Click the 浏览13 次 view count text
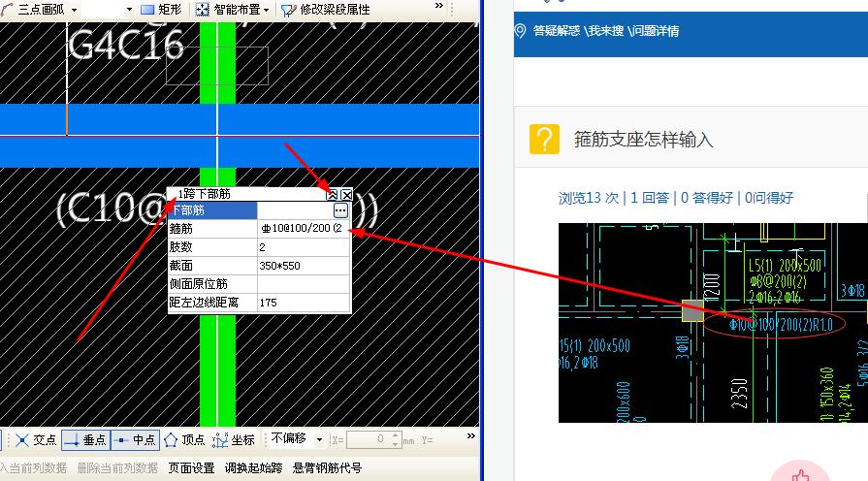This screenshot has width=868, height=481. (589, 198)
